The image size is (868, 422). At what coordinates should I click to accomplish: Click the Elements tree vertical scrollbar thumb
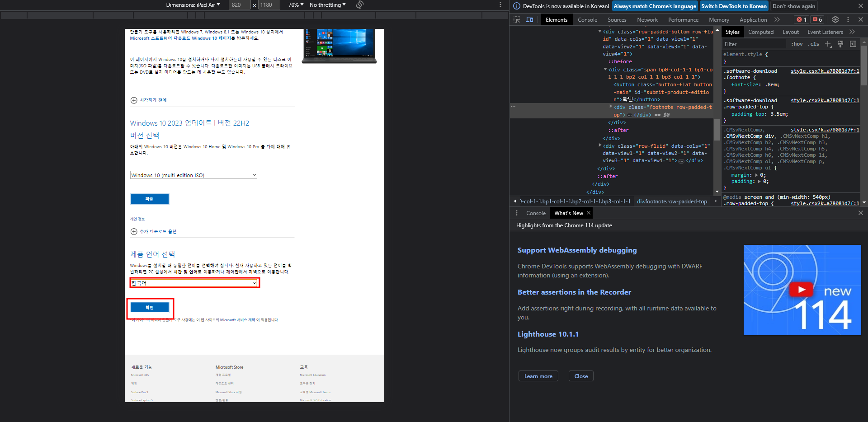click(717, 130)
